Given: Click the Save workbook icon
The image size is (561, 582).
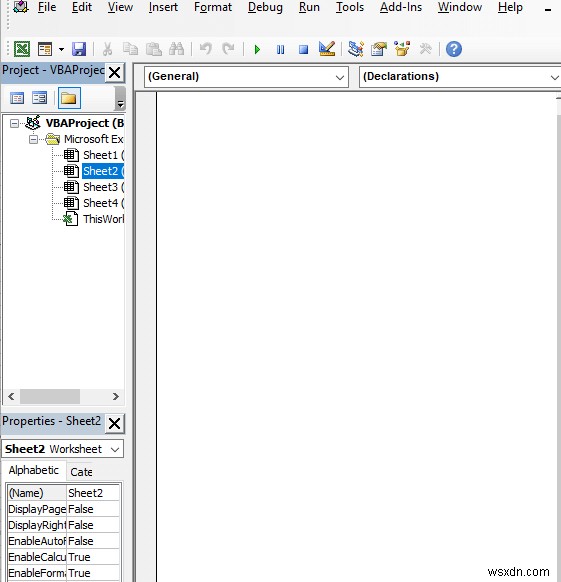Looking at the screenshot, I should point(79,49).
